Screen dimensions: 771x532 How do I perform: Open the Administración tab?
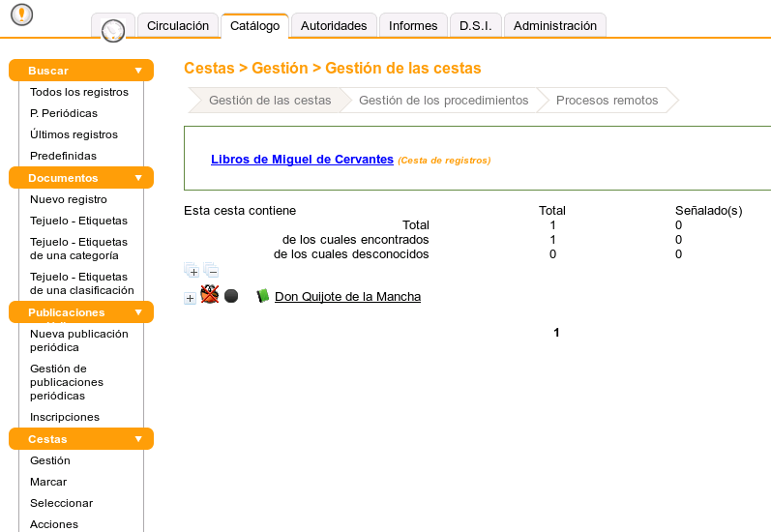click(x=554, y=26)
